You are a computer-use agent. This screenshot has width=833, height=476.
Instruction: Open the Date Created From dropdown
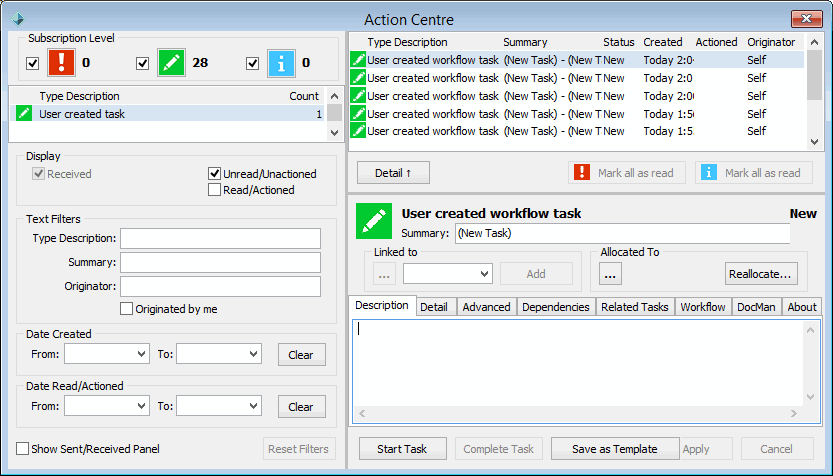142,354
